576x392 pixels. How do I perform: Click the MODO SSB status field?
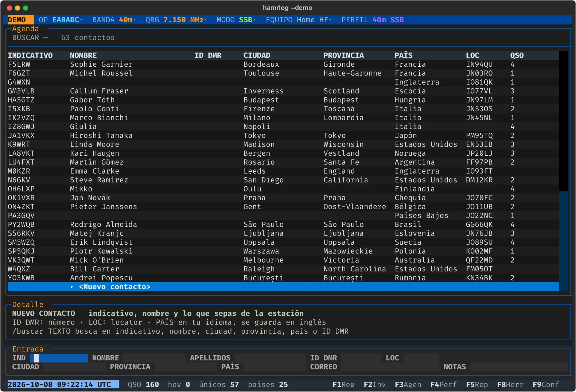[x=234, y=20]
